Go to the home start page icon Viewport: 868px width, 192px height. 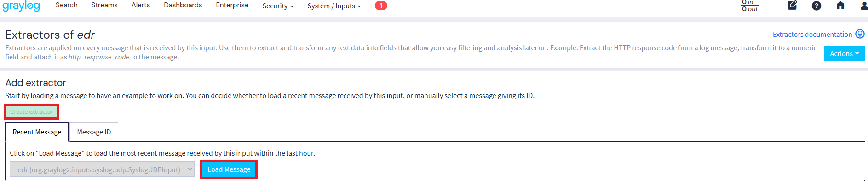[x=840, y=6]
